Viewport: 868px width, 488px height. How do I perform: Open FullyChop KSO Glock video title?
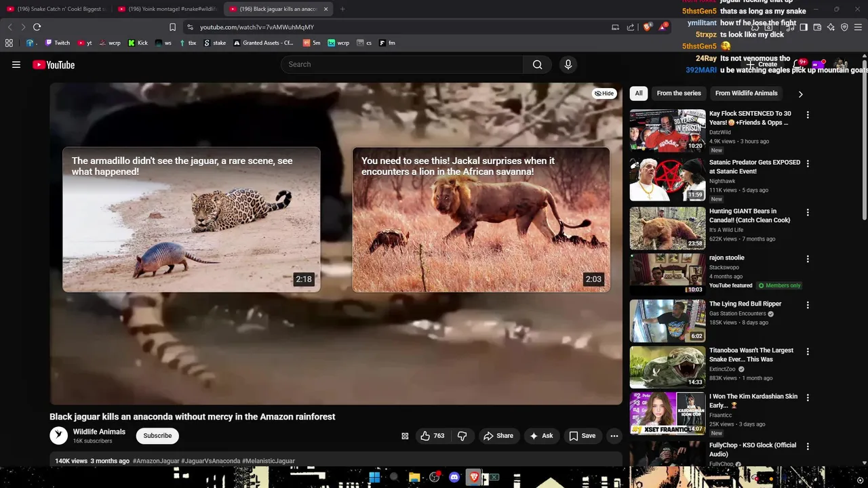tap(753, 449)
